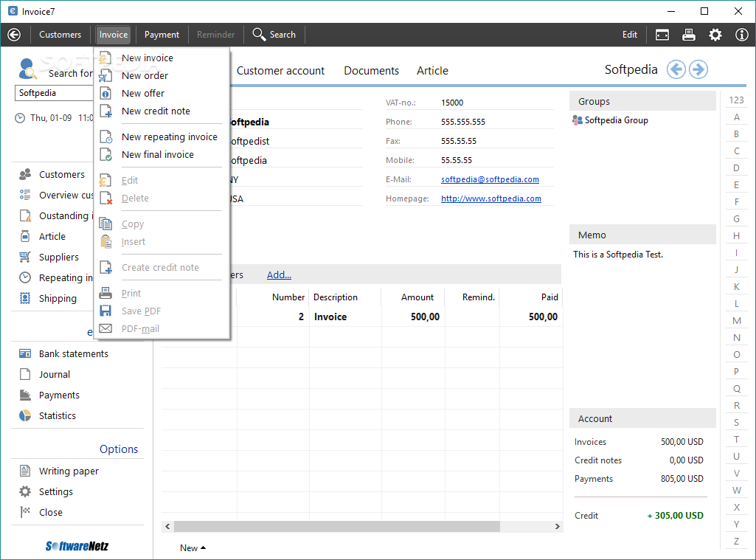Jump to letter M in the alphabet index
The height and width of the screenshot is (560, 756).
tap(736, 321)
